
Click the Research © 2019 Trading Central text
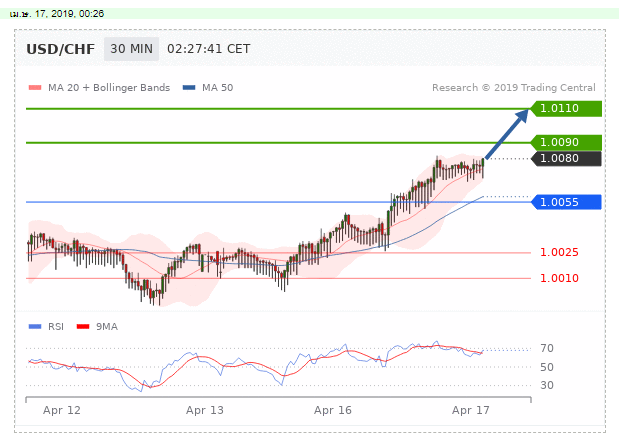click(514, 88)
